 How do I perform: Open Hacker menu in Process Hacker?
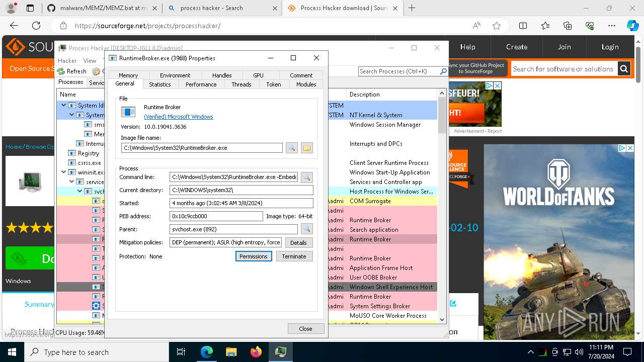click(x=67, y=60)
